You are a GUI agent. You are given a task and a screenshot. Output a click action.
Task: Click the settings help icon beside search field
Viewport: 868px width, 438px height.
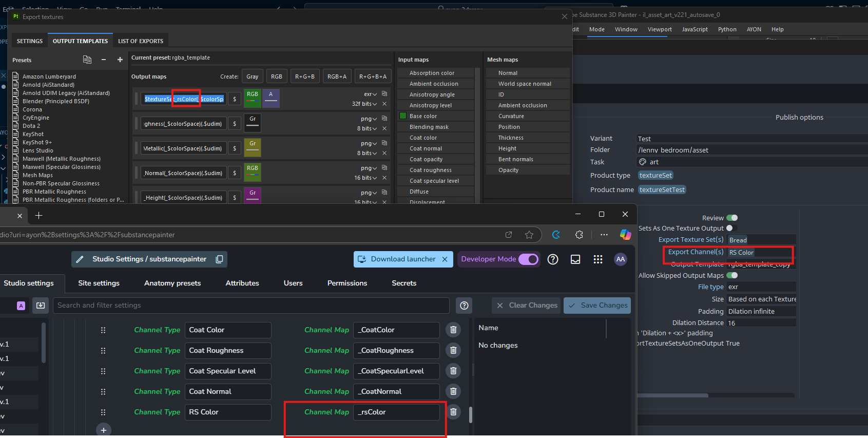coord(464,306)
